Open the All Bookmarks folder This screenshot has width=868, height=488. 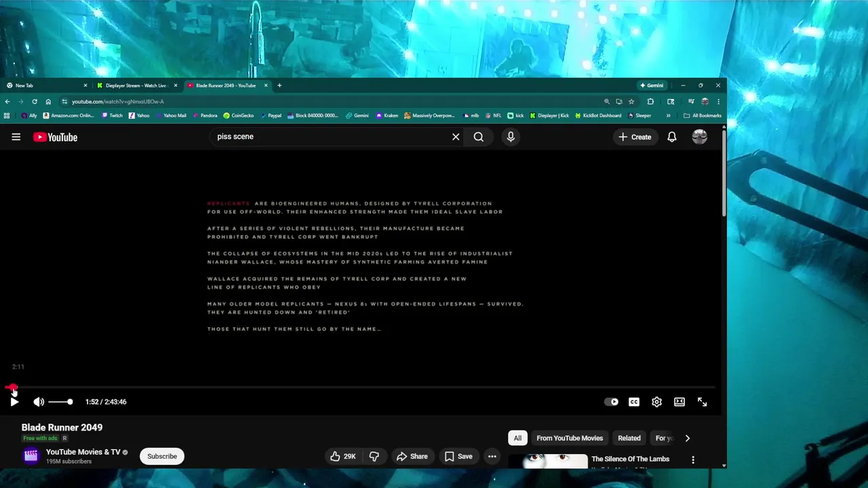click(702, 116)
